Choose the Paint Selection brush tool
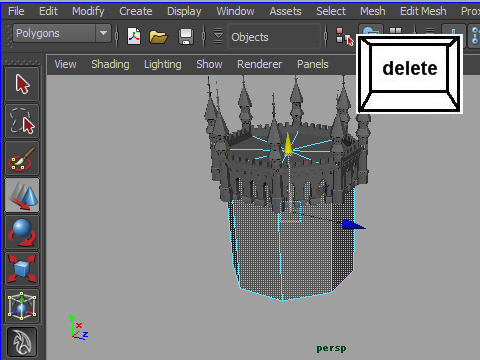This screenshot has width=480, height=360. click(x=22, y=158)
